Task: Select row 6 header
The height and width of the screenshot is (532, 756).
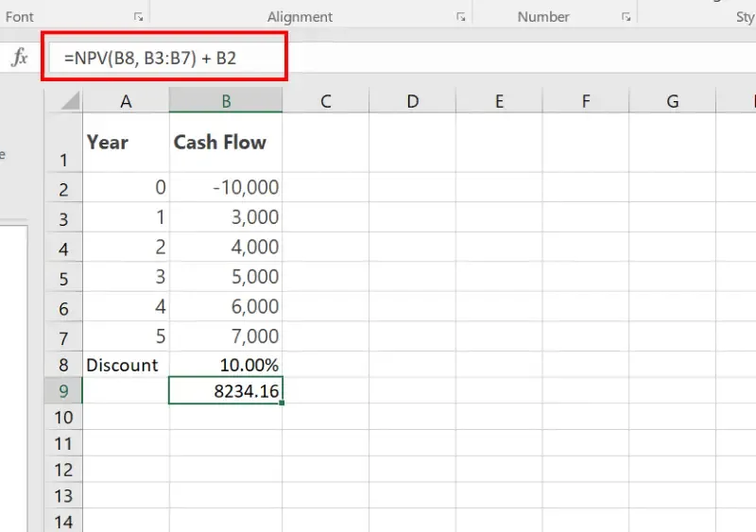Action: point(63,307)
